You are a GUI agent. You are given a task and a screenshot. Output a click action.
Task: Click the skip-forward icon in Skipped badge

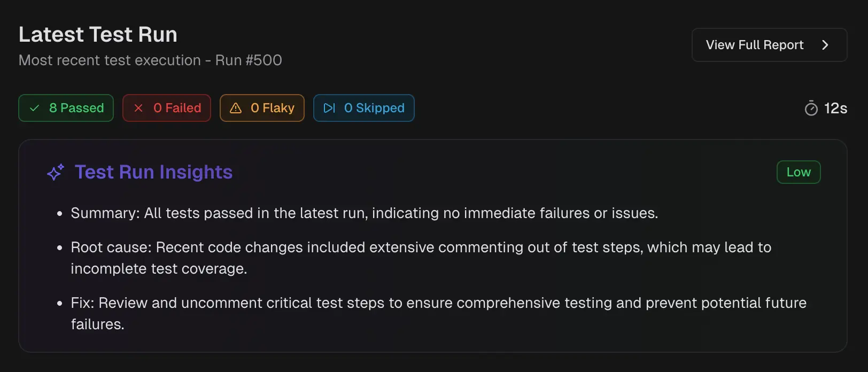point(329,108)
